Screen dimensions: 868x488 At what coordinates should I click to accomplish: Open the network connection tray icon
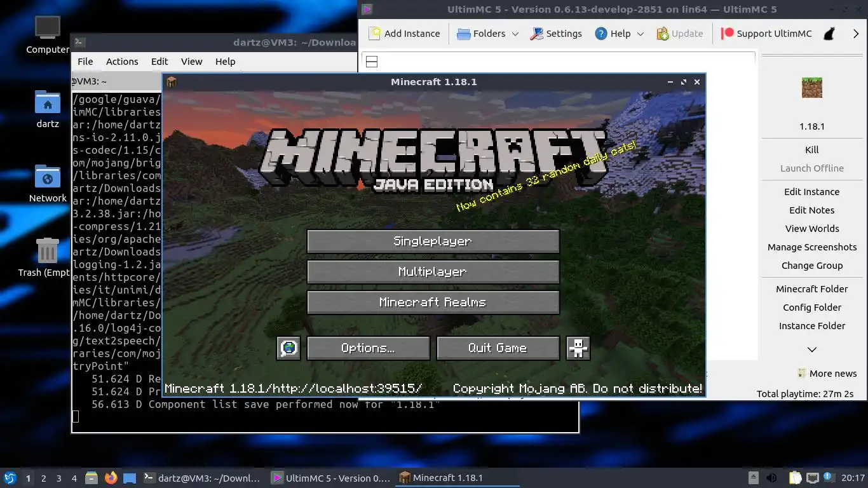coord(812,478)
